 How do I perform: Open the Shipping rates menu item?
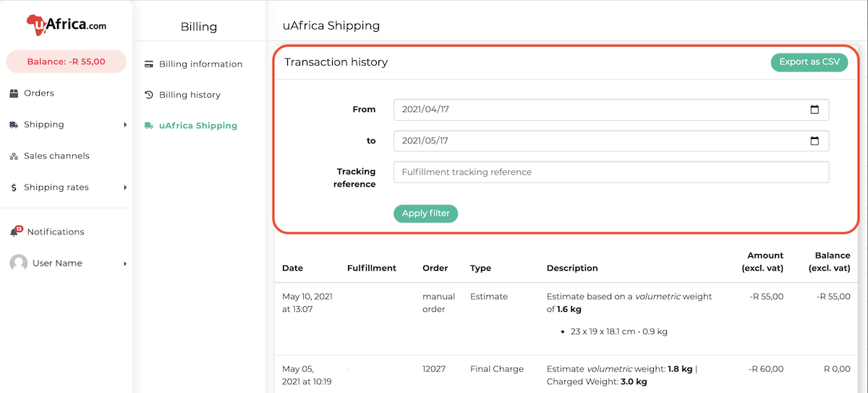56,187
